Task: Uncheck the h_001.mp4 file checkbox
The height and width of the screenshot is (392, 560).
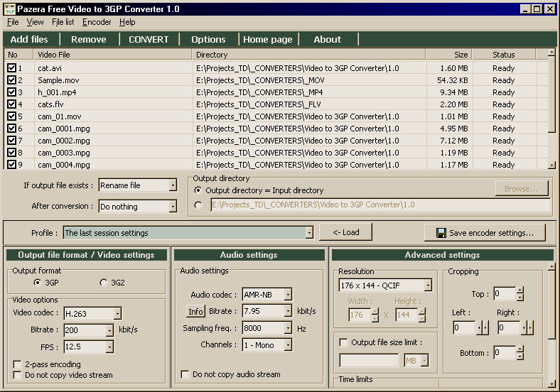Action: point(11,92)
